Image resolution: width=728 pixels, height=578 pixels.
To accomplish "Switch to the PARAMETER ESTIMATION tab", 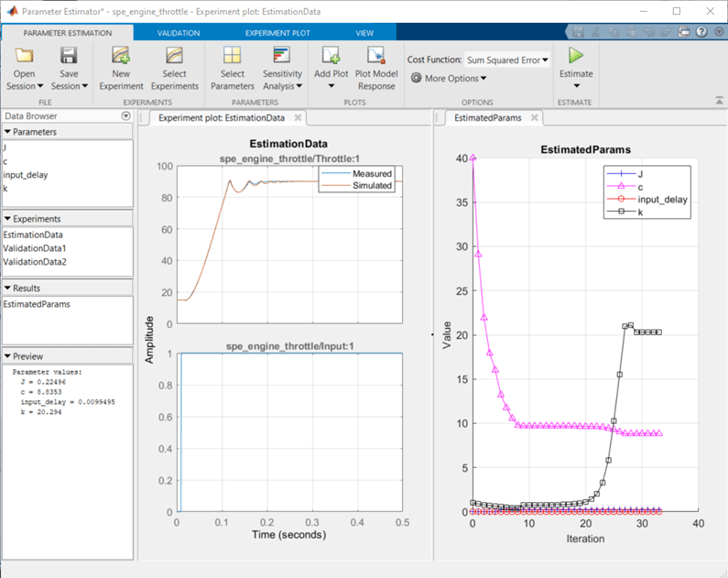I will coord(68,33).
